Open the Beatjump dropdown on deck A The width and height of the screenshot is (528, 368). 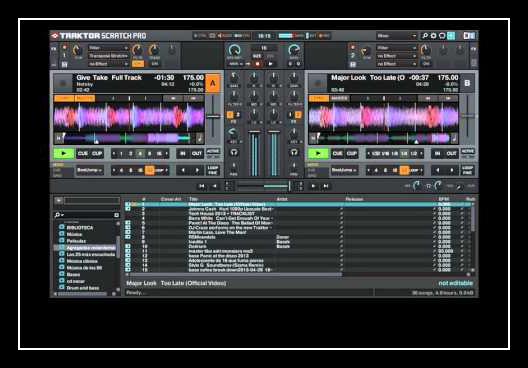pyautogui.click(x=90, y=170)
